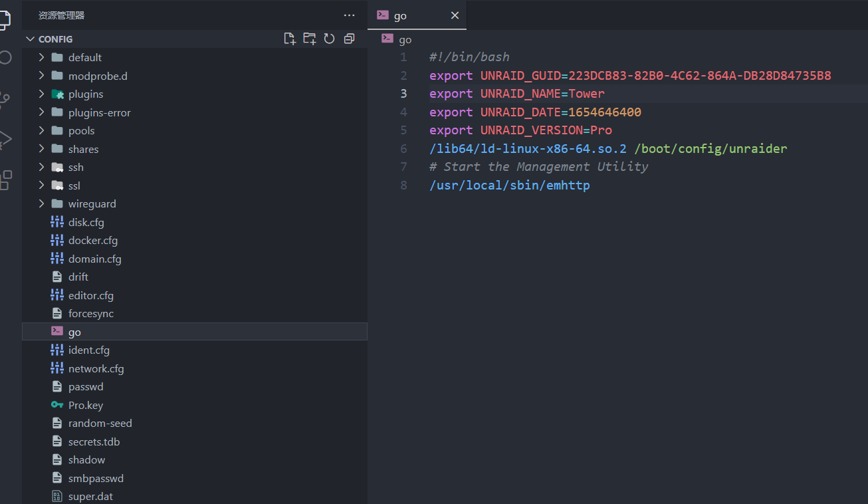Refresh the explorer file tree
868x504 pixels.
click(329, 39)
